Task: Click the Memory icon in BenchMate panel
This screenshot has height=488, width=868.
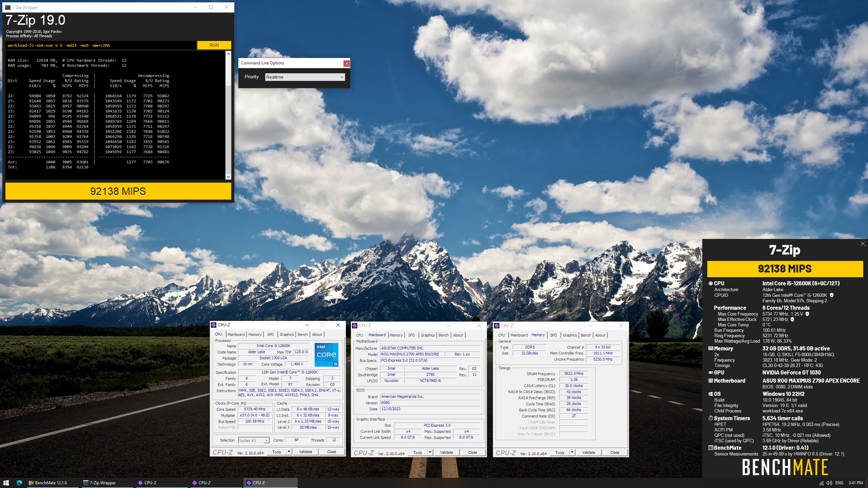Action: point(711,348)
